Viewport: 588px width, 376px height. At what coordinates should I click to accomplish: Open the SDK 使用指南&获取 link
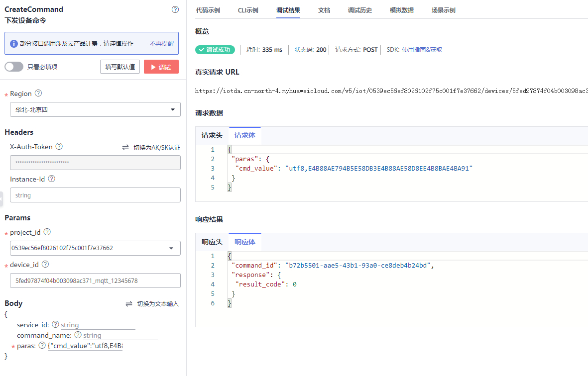coord(422,49)
